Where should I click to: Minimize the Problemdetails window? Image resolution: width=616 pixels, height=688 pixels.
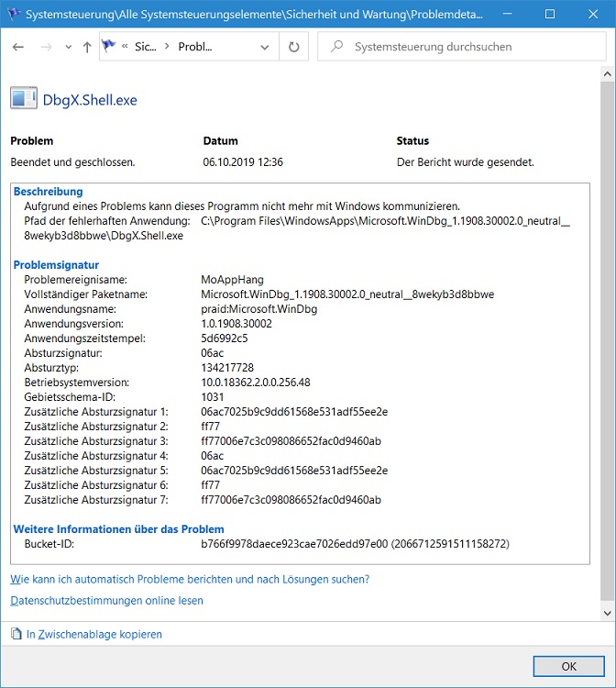pyautogui.click(x=507, y=14)
